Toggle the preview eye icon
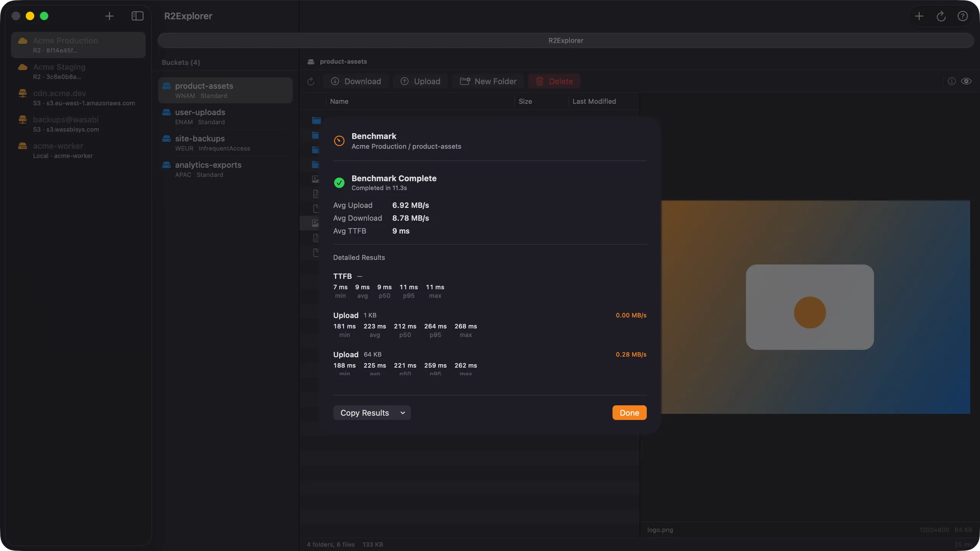The height and width of the screenshot is (551, 980). [x=966, y=81]
